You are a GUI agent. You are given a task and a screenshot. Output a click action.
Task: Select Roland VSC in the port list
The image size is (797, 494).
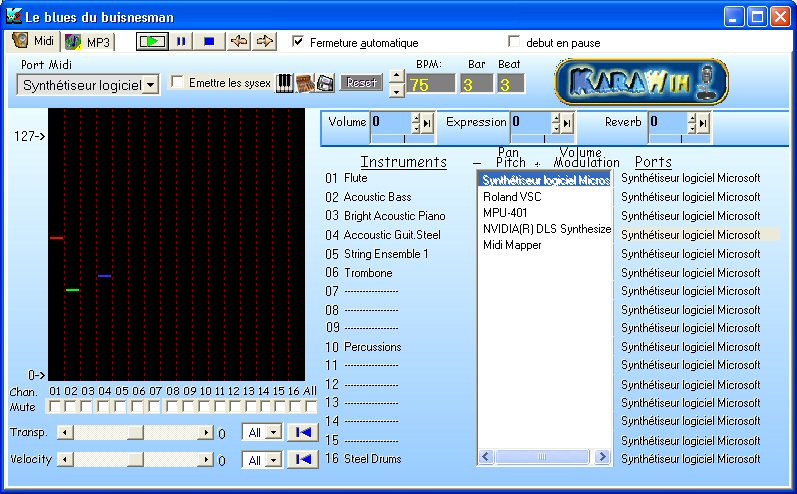(x=512, y=197)
